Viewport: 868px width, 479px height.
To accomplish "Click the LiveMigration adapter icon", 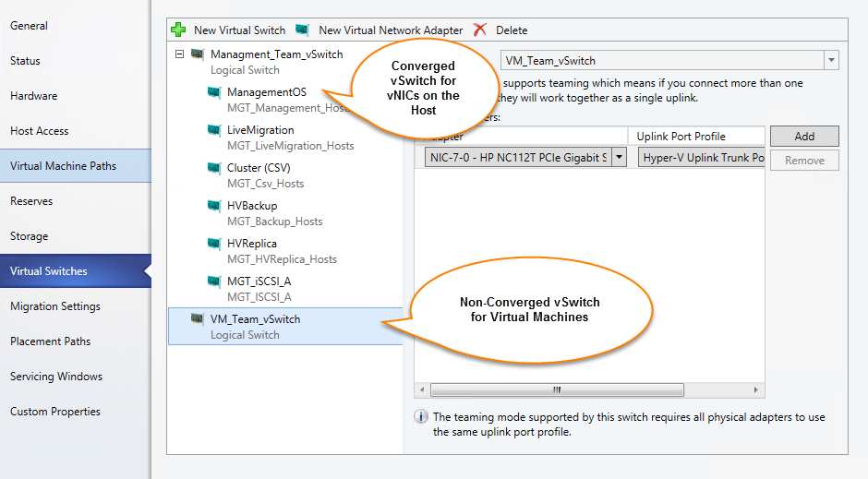I will 214,130.
